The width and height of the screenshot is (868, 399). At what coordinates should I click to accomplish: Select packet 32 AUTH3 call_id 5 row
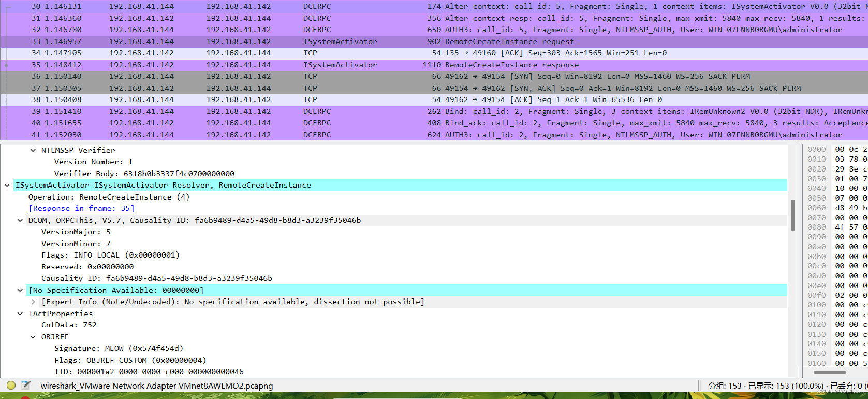(434, 30)
